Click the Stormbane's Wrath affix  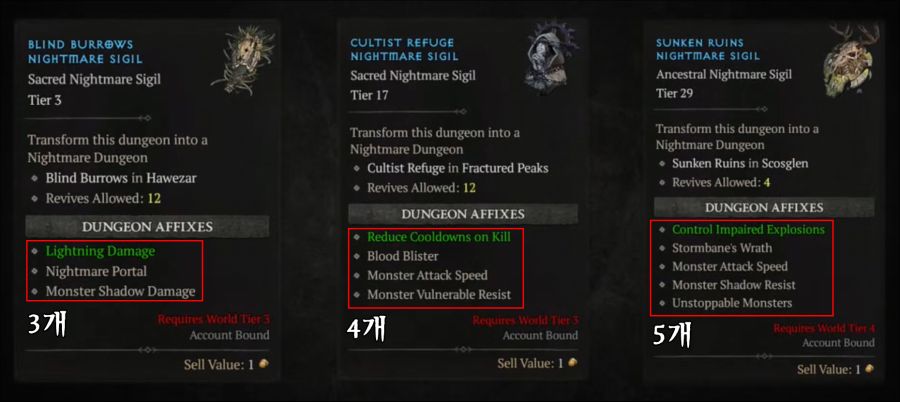pos(721,248)
